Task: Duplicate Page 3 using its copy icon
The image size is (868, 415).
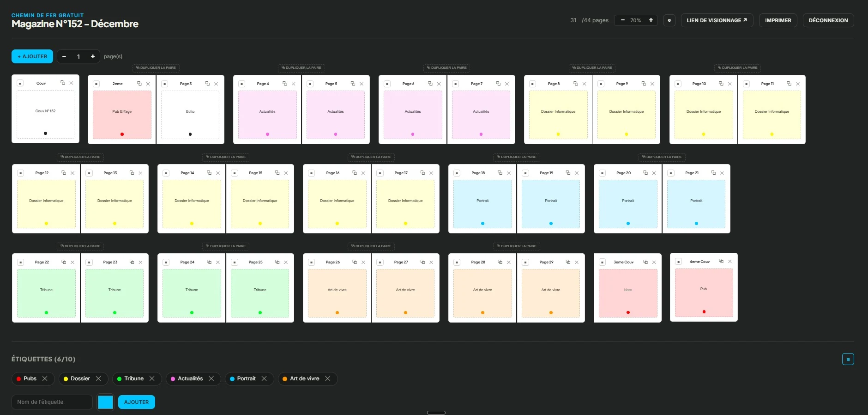Action: pyautogui.click(x=208, y=84)
